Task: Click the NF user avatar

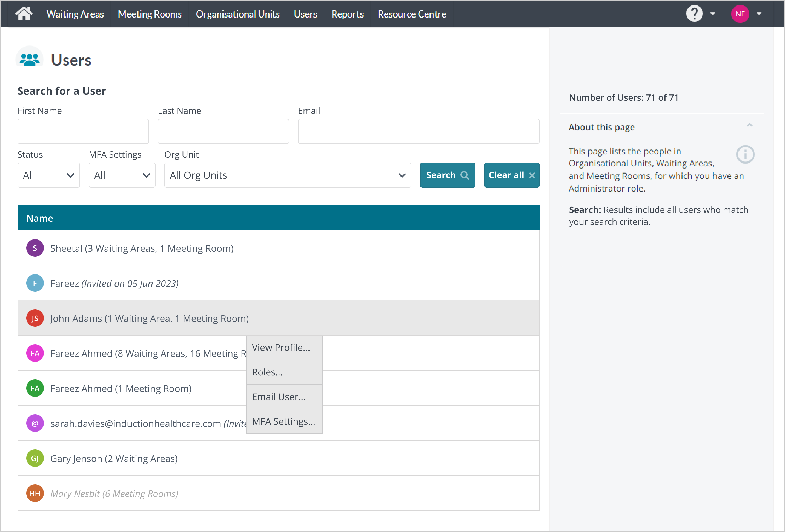Action: pos(740,14)
